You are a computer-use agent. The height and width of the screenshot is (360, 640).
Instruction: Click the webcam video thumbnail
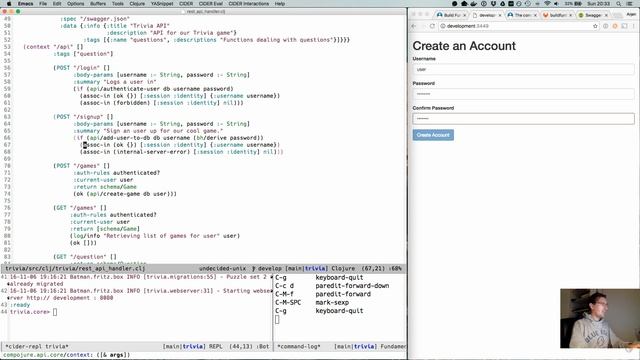(x=600, y=319)
